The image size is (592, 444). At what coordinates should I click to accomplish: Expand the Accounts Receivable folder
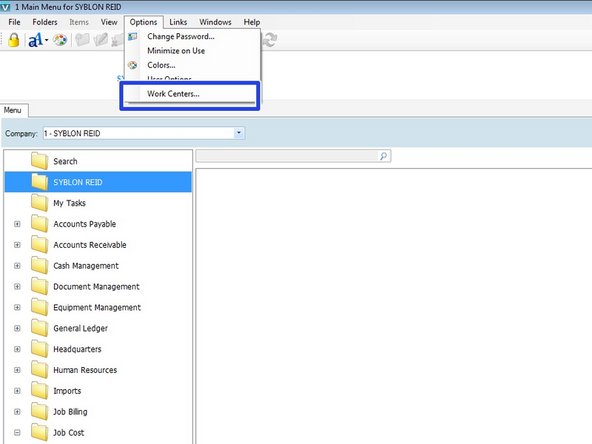(x=17, y=245)
